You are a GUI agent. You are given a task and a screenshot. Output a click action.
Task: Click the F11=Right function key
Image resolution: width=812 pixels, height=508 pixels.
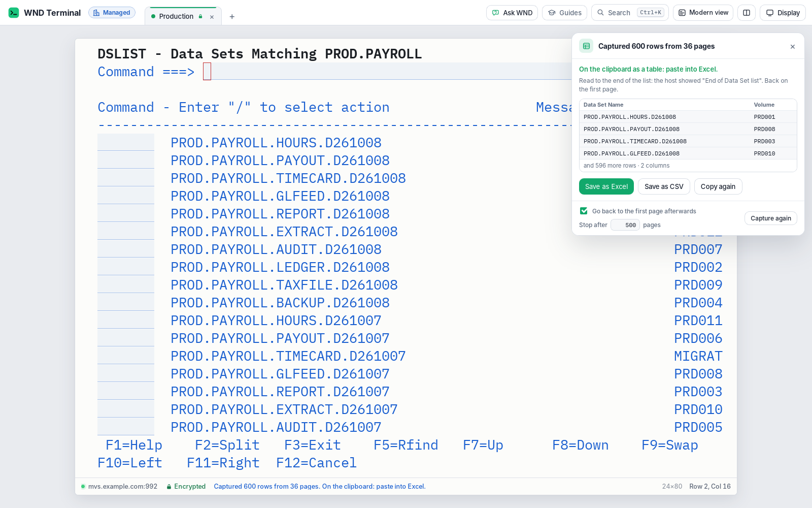click(x=223, y=463)
